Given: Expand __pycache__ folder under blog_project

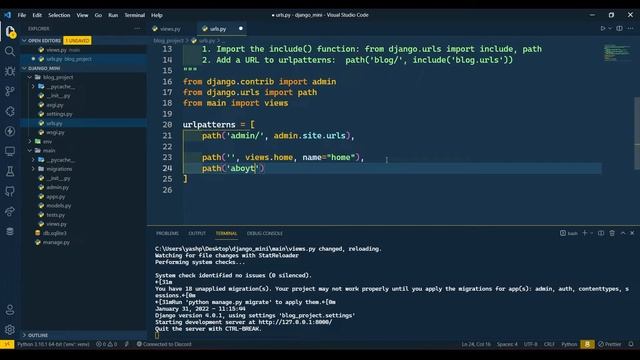Looking at the screenshot, I should [33, 87].
